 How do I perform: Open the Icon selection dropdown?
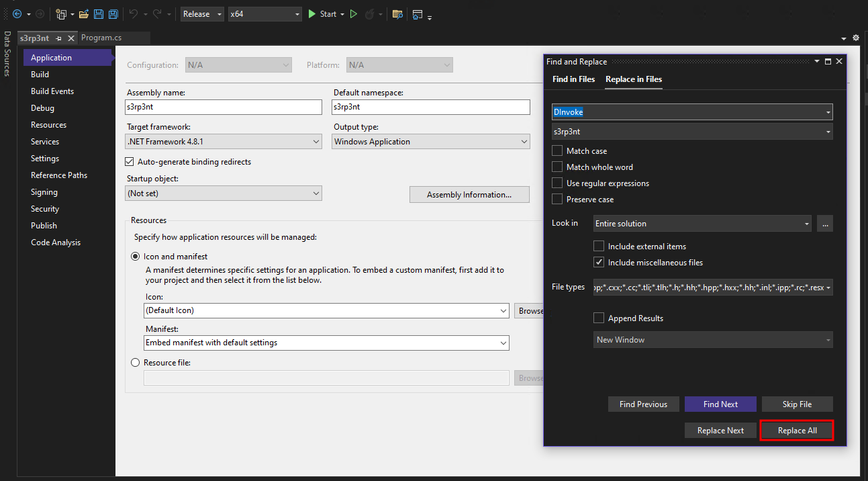tap(326, 311)
